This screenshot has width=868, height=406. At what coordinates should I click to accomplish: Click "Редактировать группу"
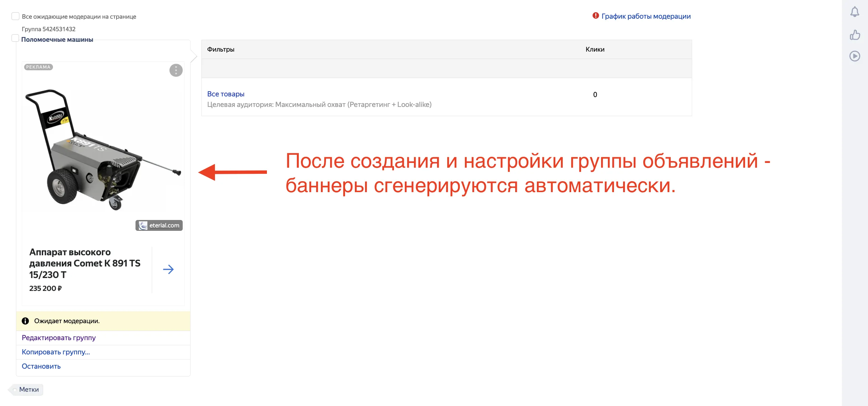click(58, 337)
